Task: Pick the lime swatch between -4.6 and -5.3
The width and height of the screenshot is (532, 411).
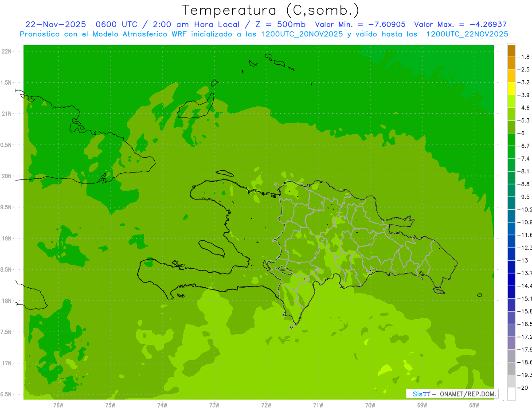Action: coord(511,114)
